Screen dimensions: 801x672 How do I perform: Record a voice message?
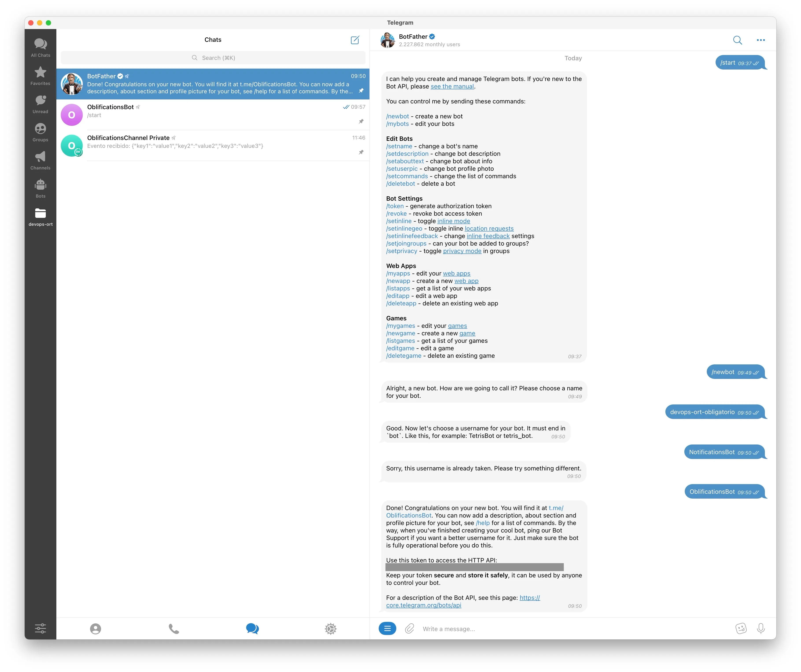[760, 628]
